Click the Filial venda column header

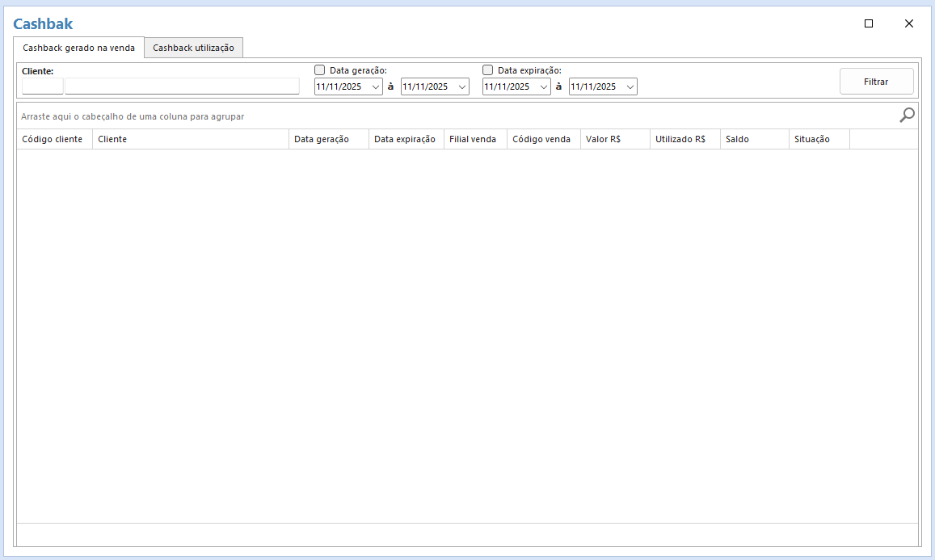point(474,139)
